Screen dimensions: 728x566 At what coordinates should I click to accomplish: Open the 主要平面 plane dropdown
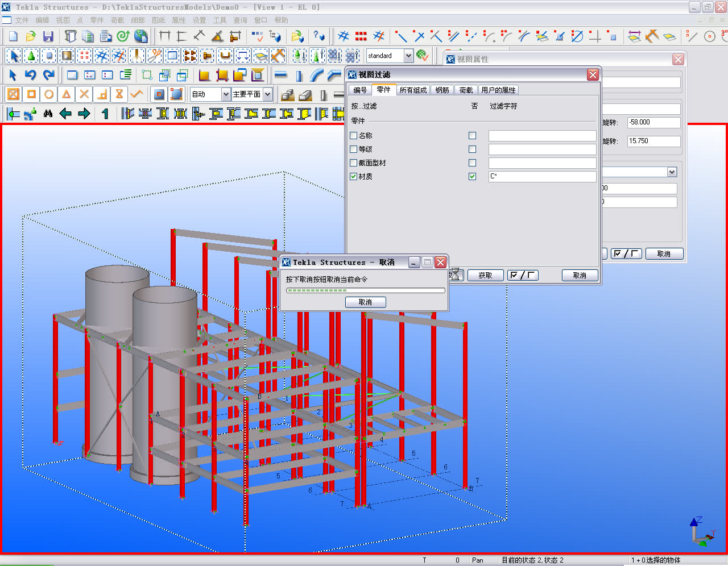[x=267, y=94]
